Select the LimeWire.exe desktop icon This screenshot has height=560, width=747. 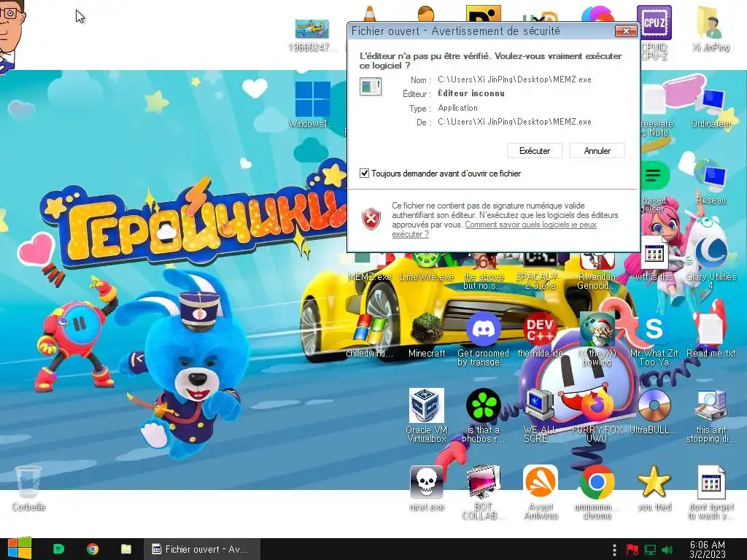click(x=426, y=268)
